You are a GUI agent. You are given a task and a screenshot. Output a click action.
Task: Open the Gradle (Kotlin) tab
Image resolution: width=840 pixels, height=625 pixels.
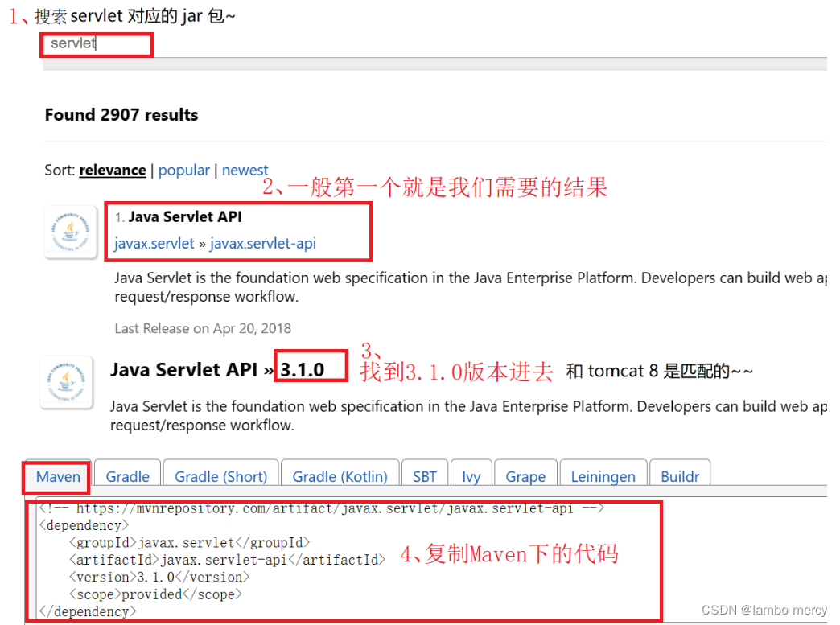click(340, 476)
